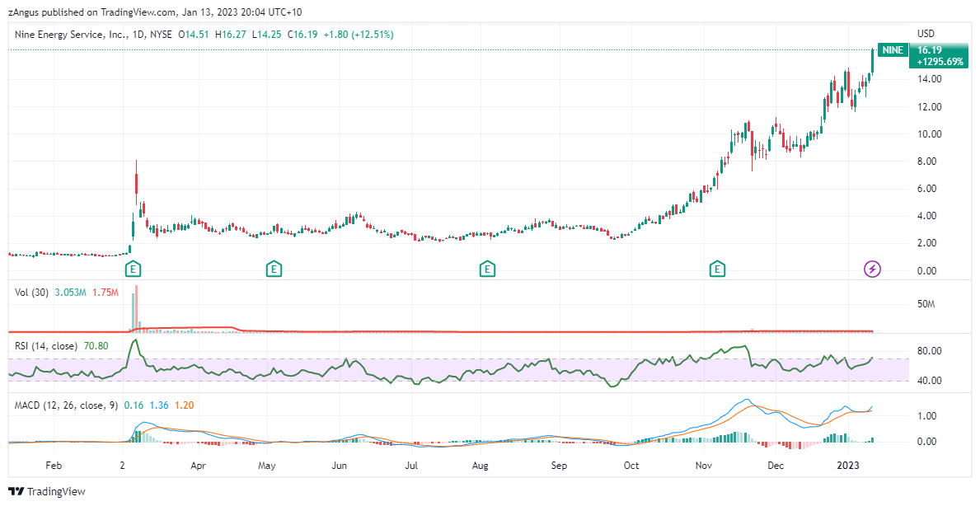The width and height of the screenshot is (980, 506).
Task: Click the L14.25 low value
Action: 267,35
